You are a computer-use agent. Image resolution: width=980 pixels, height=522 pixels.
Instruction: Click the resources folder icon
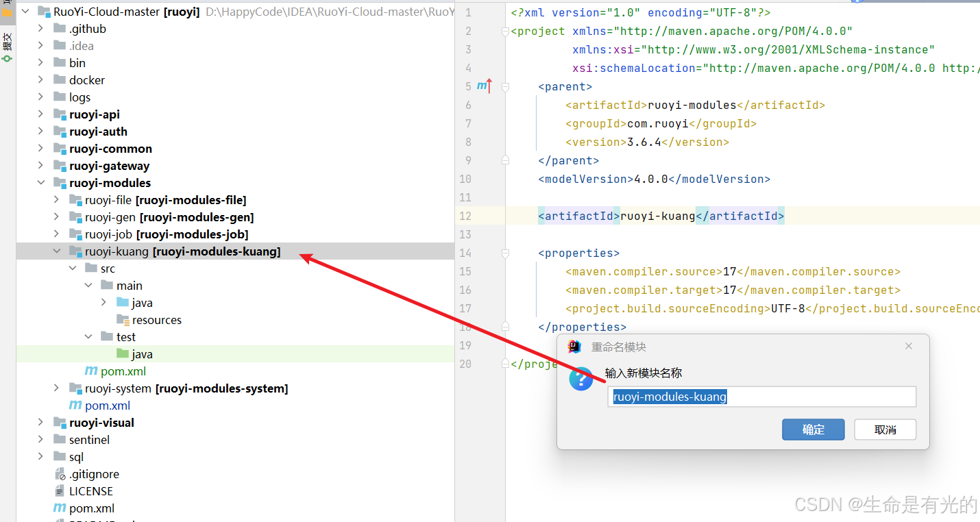point(123,320)
